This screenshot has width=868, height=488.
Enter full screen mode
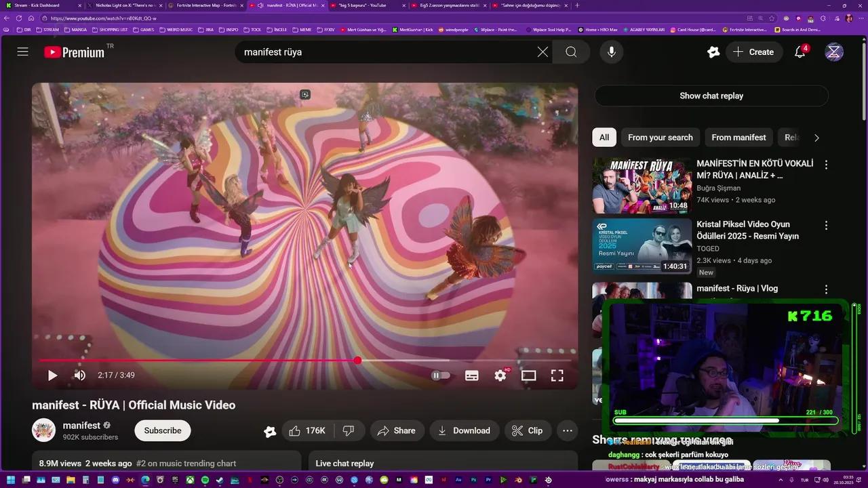point(557,375)
